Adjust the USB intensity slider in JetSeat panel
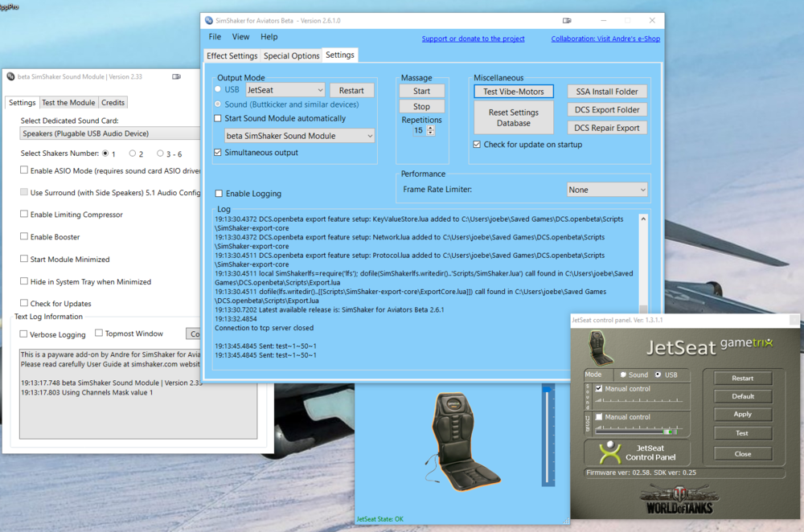 click(671, 432)
